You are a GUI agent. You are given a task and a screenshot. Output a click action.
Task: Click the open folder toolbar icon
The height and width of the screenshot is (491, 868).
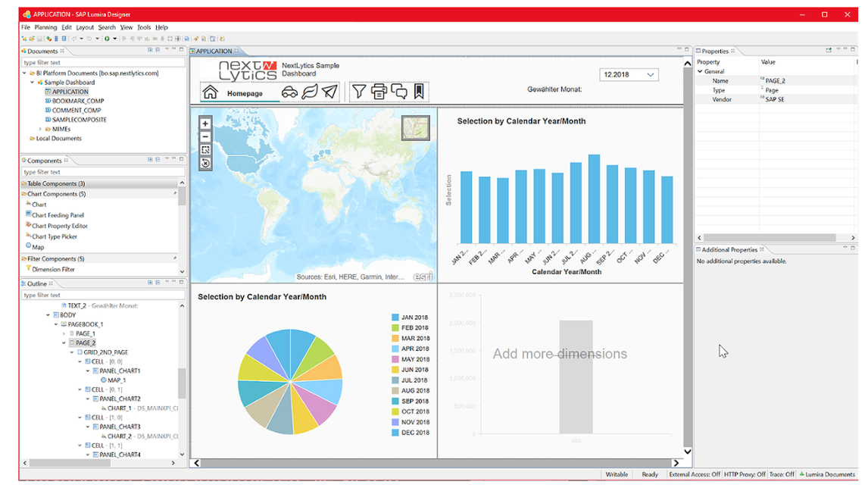(32, 39)
